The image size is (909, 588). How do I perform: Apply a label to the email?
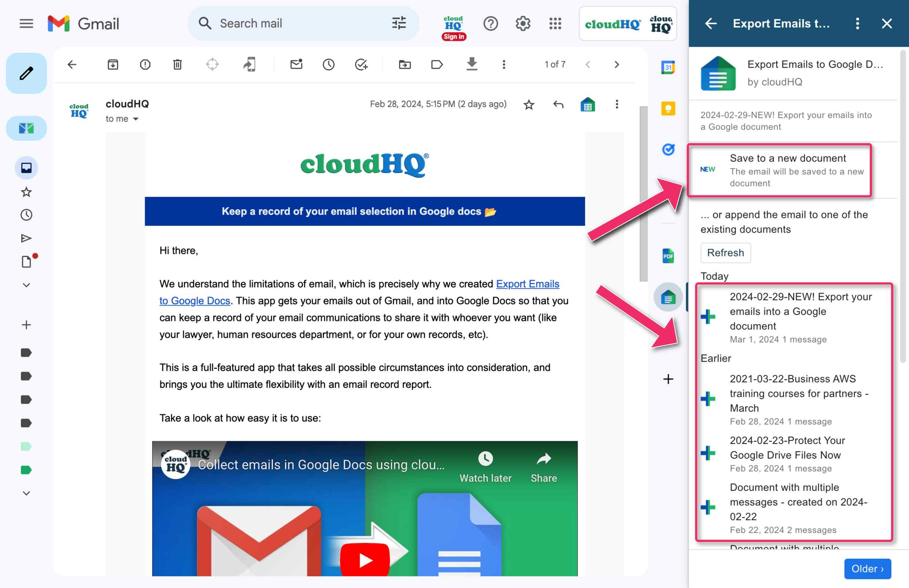tap(437, 65)
